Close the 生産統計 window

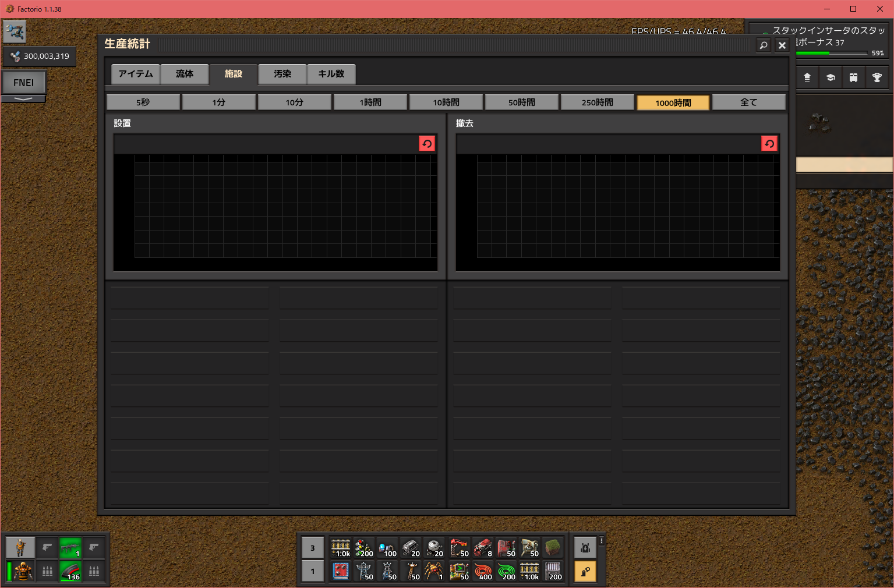pyautogui.click(x=782, y=45)
